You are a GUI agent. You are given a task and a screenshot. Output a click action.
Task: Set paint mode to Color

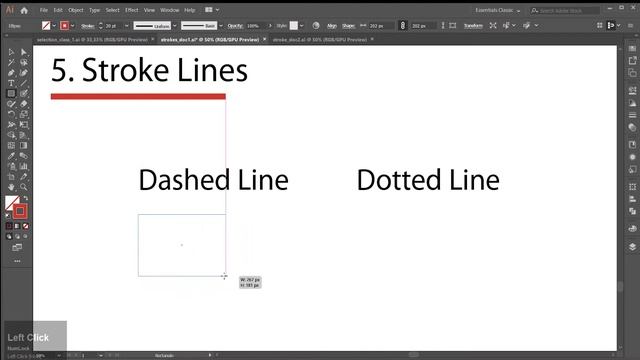pyautogui.click(x=9, y=226)
